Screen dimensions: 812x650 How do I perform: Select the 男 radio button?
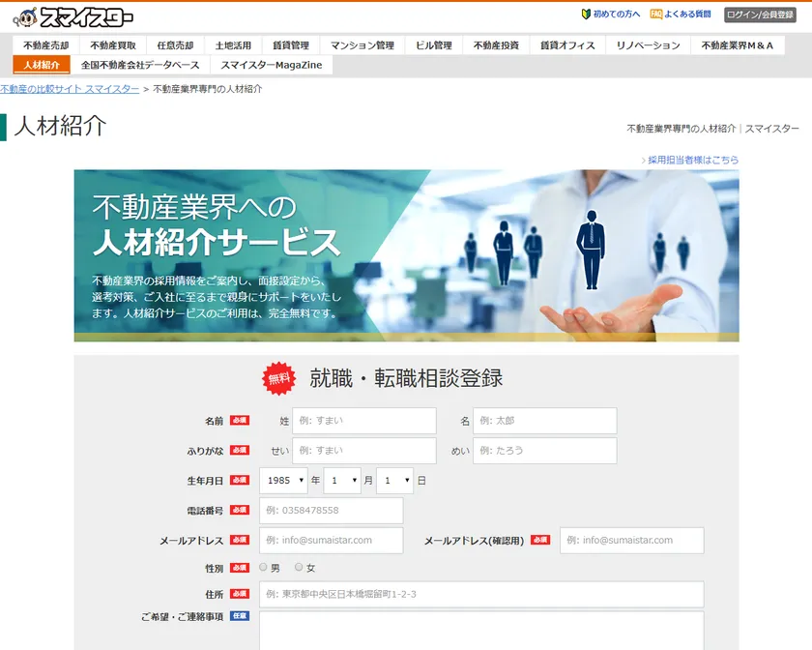(263, 567)
